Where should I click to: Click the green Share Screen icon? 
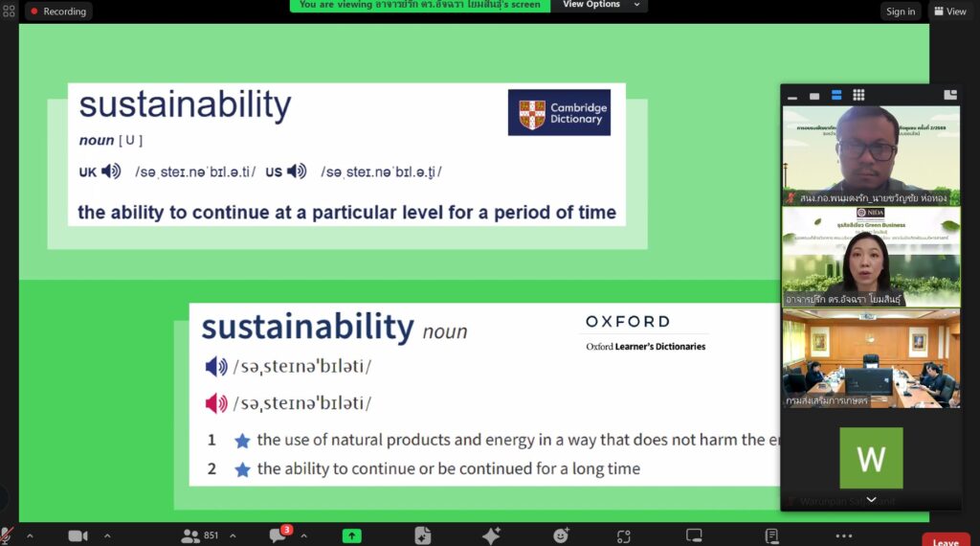[352, 536]
